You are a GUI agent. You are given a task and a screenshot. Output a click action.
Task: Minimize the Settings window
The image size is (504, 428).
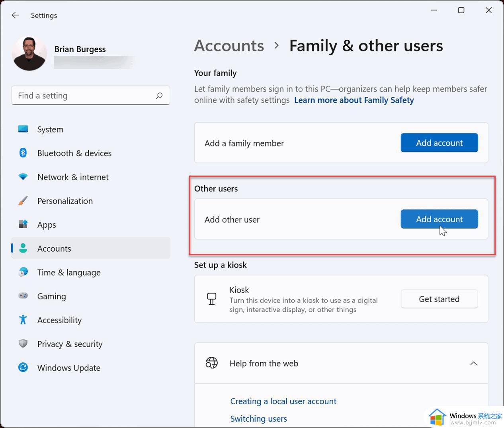point(434,10)
